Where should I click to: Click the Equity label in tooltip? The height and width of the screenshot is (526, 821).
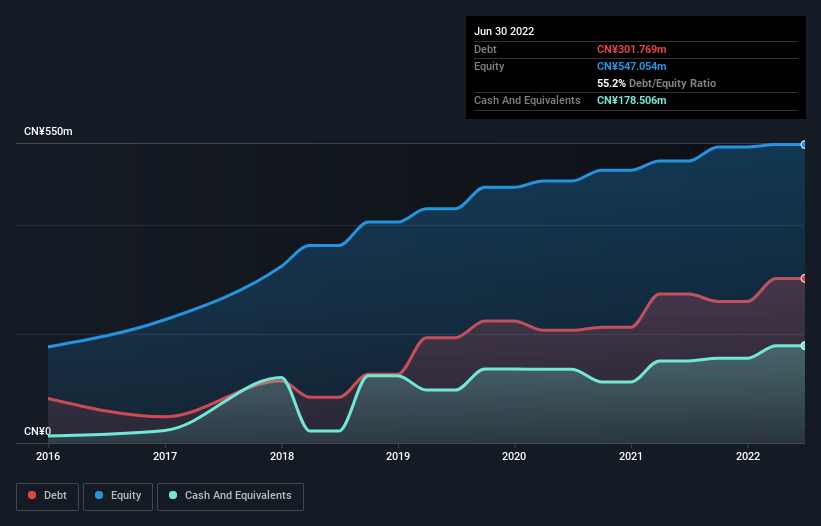click(489, 66)
